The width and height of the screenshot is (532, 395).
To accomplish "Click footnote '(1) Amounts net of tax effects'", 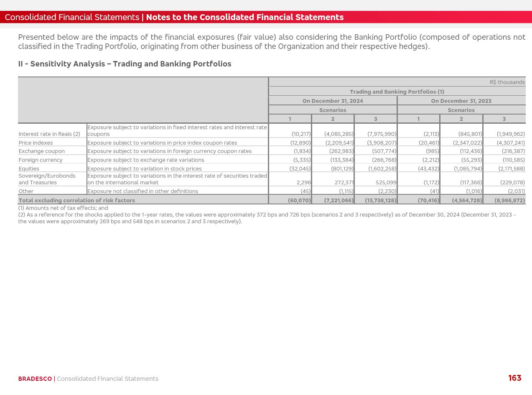I will (x=63, y=208).
